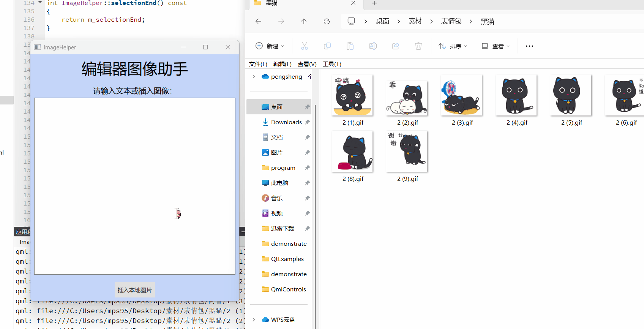Unpin Downloads via its pin icon
This screenshot has width=644, height=329.
[307, 122]
